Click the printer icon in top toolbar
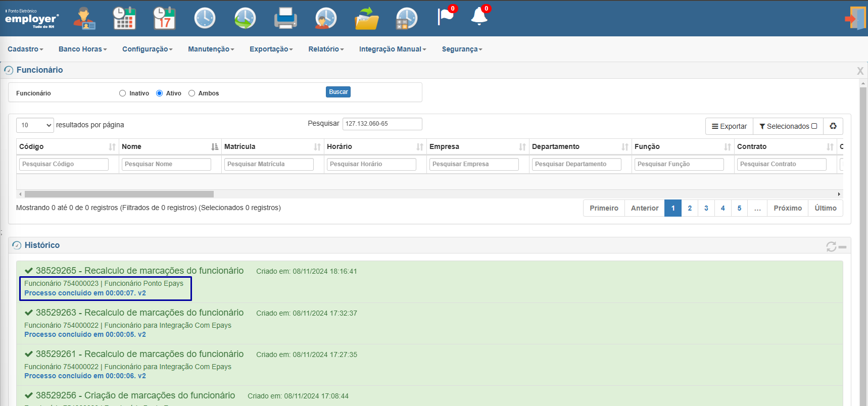This screenshot has width=868, height=406. tap(285, 19)
